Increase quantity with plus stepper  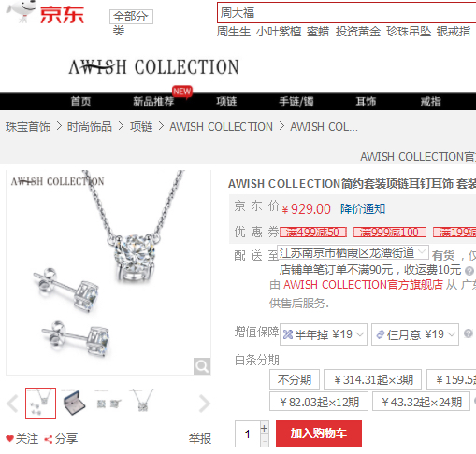point(265,428)
